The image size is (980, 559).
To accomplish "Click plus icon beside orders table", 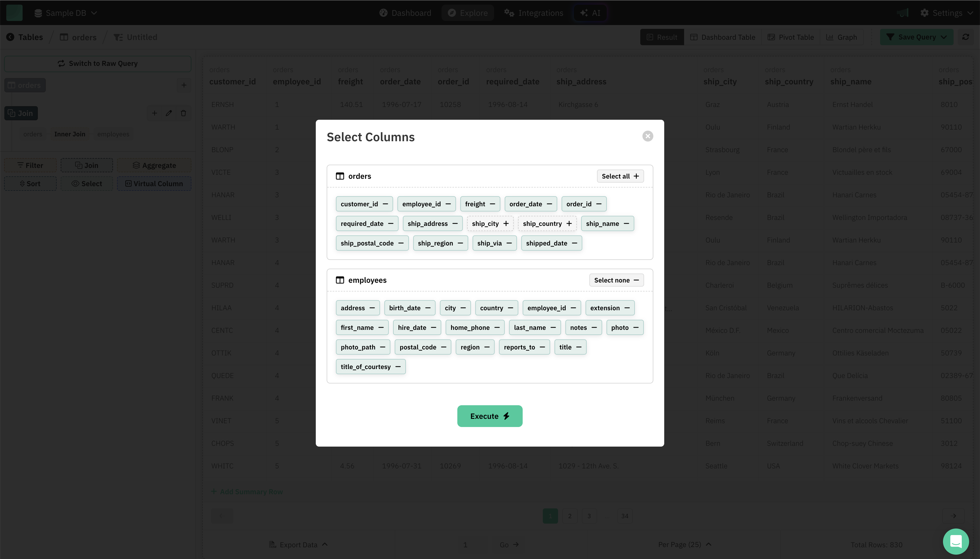I will [183, 85].
